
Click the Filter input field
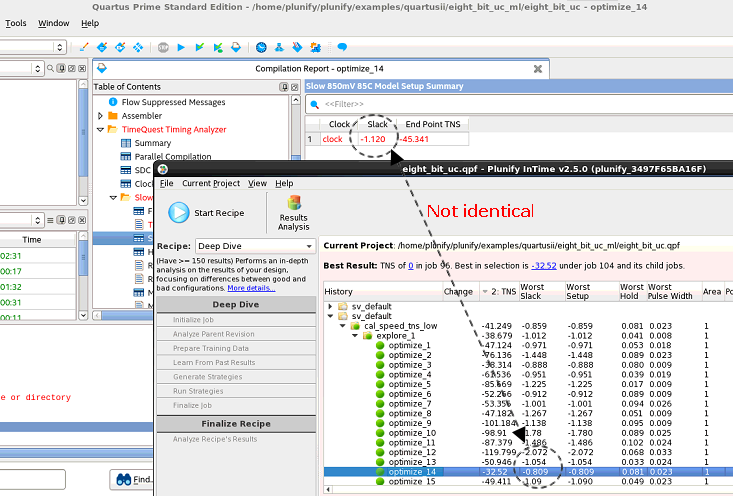pos(400,104)
